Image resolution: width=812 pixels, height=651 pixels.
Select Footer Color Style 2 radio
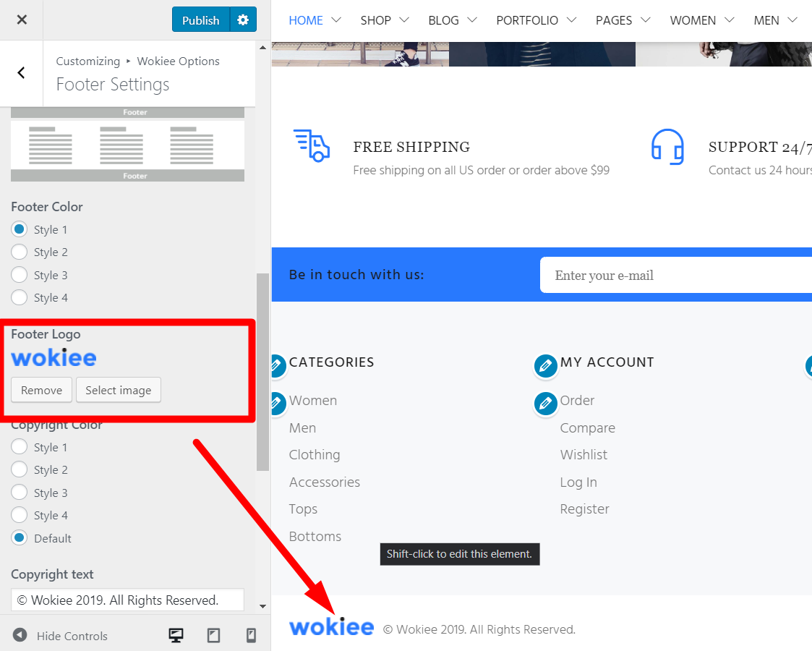[20, 252]
